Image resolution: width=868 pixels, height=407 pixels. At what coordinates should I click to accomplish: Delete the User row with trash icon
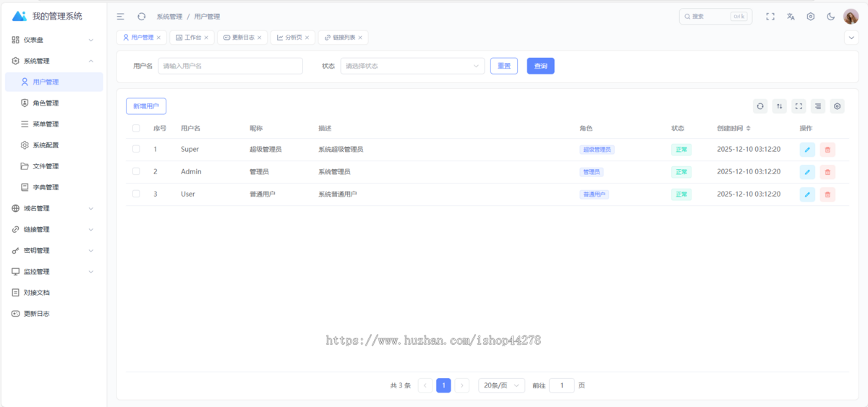(x=827, y=194)
